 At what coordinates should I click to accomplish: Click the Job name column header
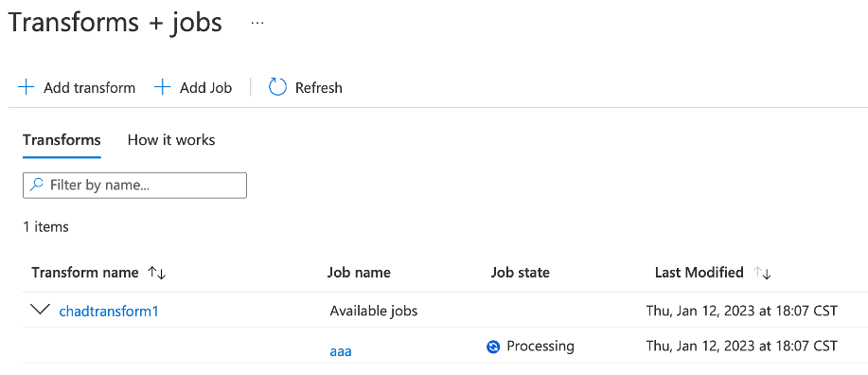coord(359,273)
